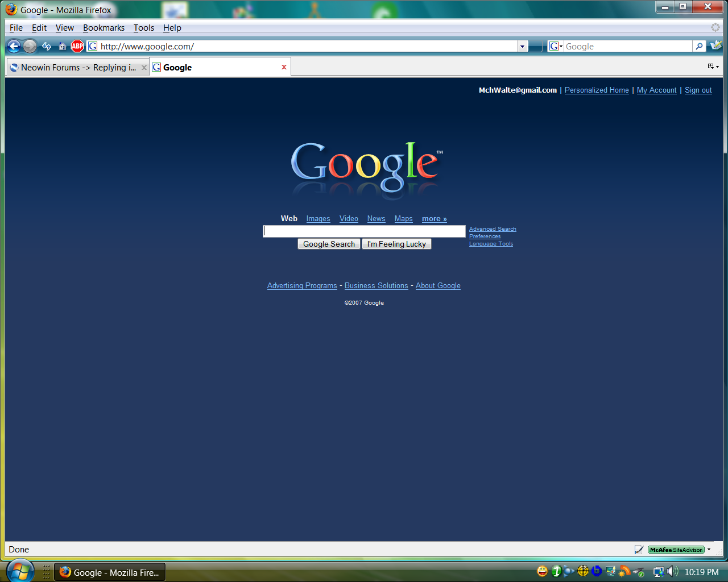728x582 pixels.
Task: Click I'm Feeling Lucky button
Action: (396, 244)
